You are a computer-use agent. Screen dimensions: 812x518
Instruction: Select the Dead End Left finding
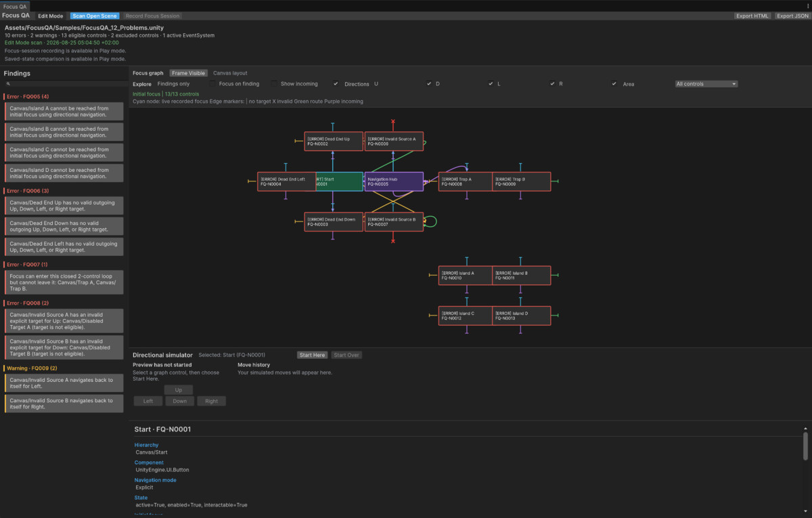(x=64, y=246)
